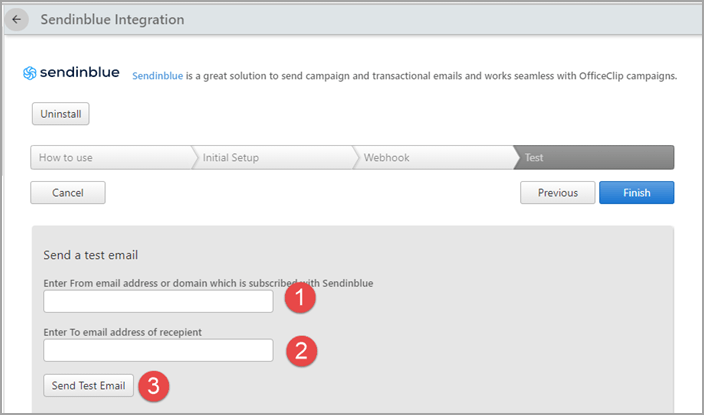Focus the To email address field
The height and width of the screenshot is (415, 704).
[158, 350]
